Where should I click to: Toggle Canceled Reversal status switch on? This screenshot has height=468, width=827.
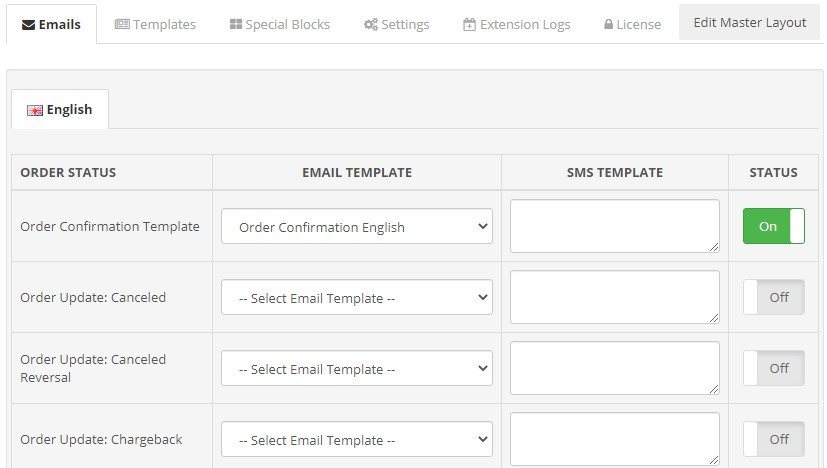(x=773, y=369)
